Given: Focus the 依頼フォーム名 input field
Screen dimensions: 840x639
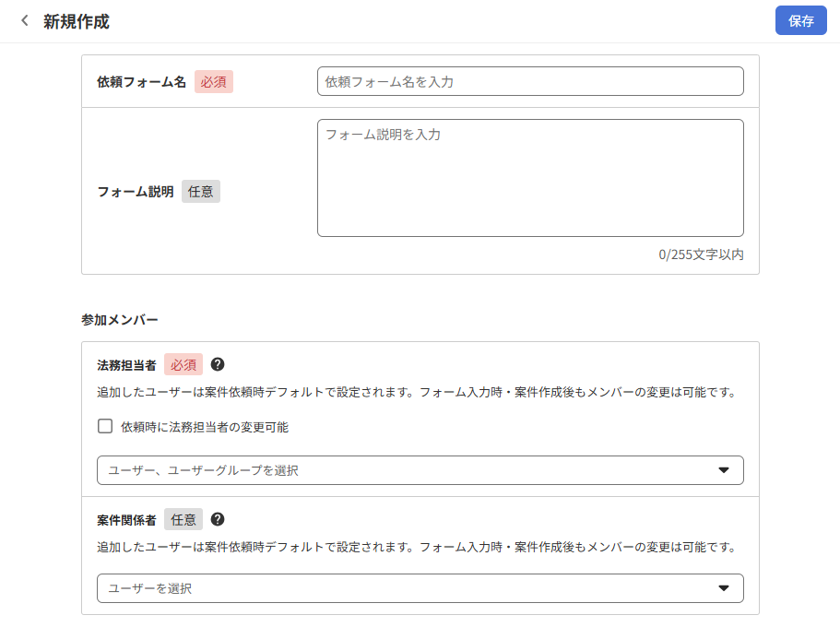Looking at the screenshot, I should point(530,81).
